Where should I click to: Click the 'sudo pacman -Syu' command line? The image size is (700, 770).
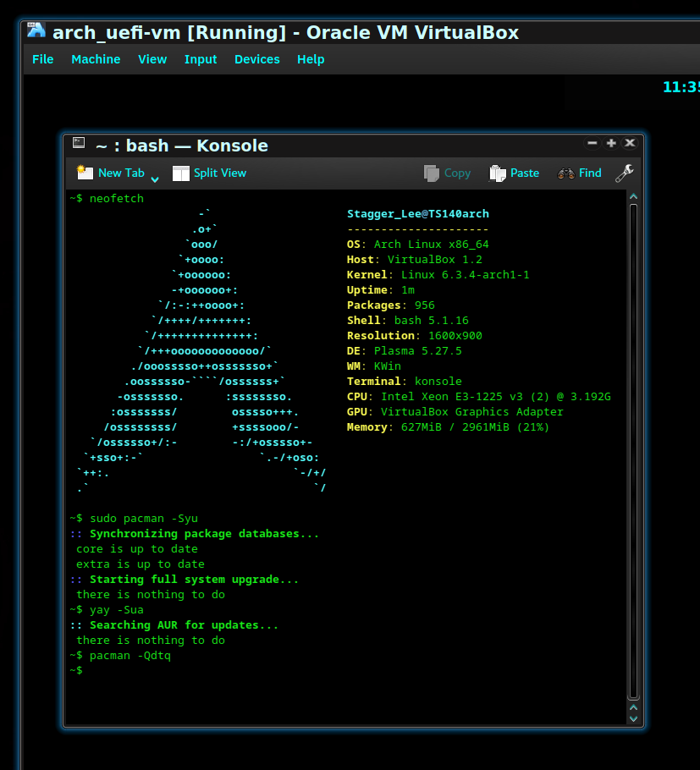click(134, 519)
